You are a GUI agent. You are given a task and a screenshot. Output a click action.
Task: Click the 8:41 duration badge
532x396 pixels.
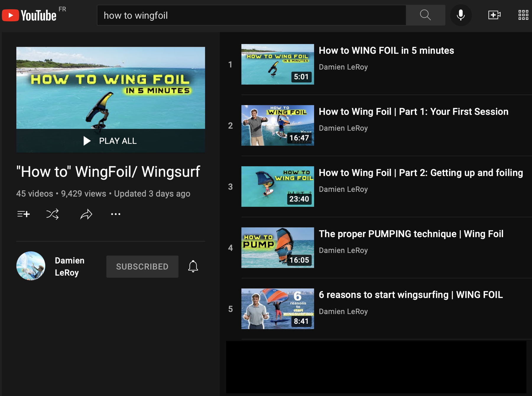(301, 321)
